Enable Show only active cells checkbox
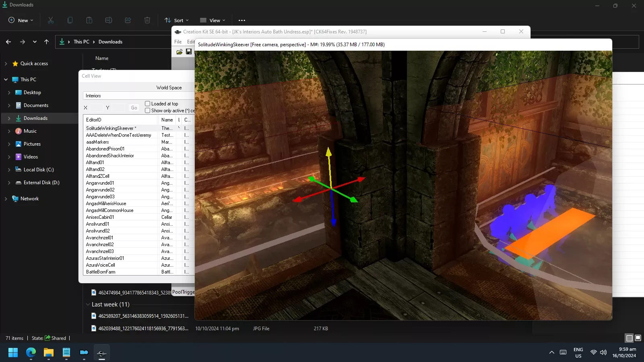This screenshot has height=362, width=644. click(147, 111)
